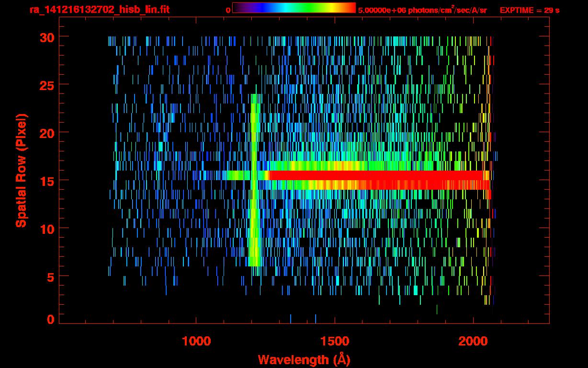Click the x-axis tick label 1500

click(335, 341)
